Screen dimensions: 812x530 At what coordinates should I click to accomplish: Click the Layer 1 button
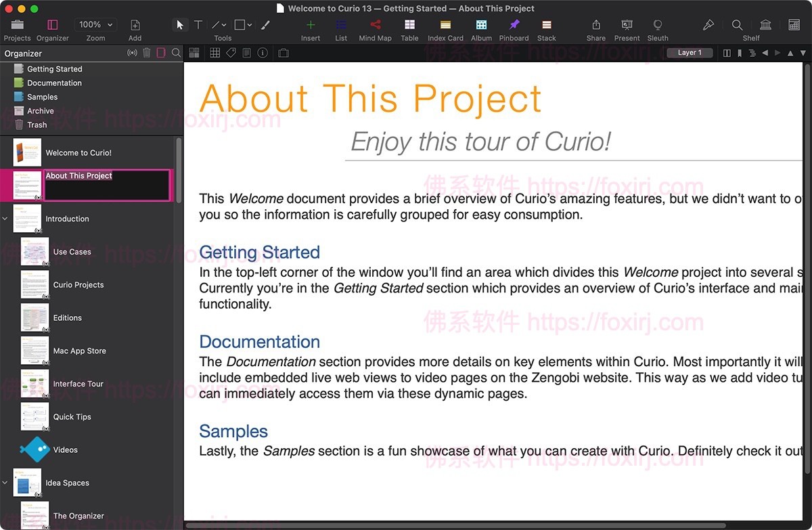point(690,52)
